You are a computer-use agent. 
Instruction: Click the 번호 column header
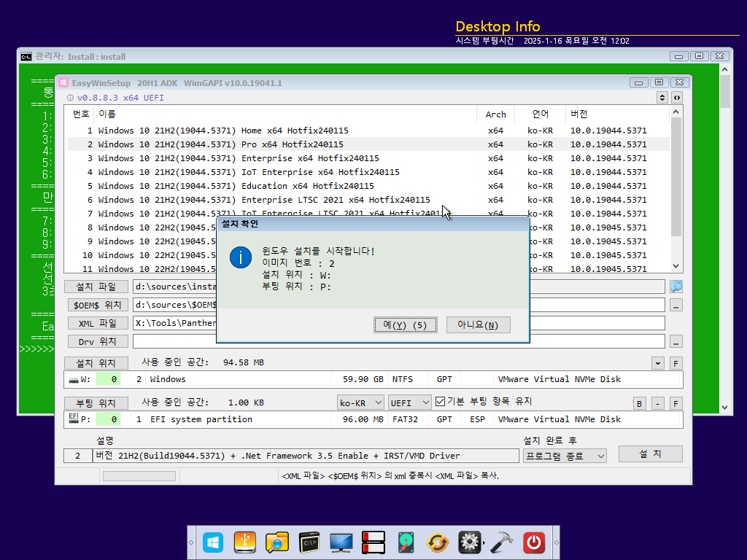click(80, 114)
